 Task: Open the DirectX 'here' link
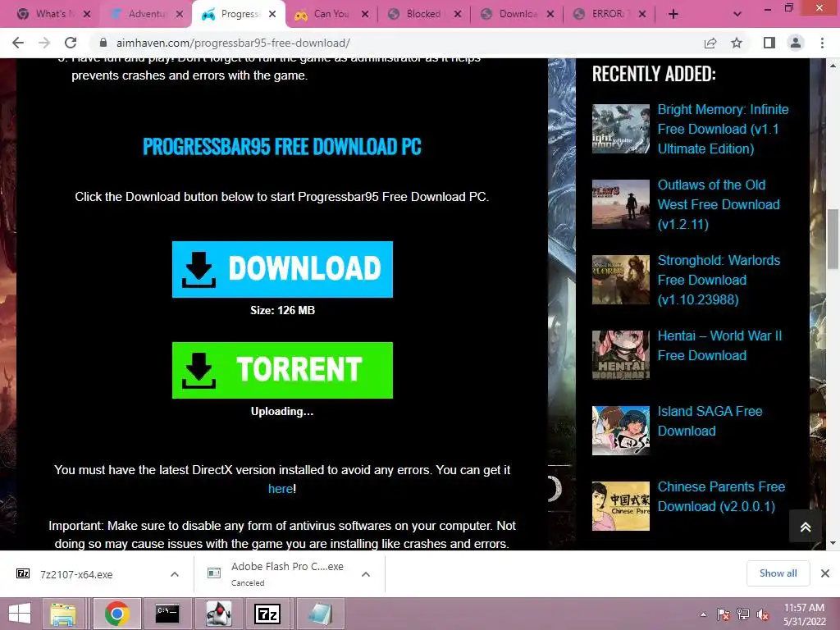click(281, 489)
